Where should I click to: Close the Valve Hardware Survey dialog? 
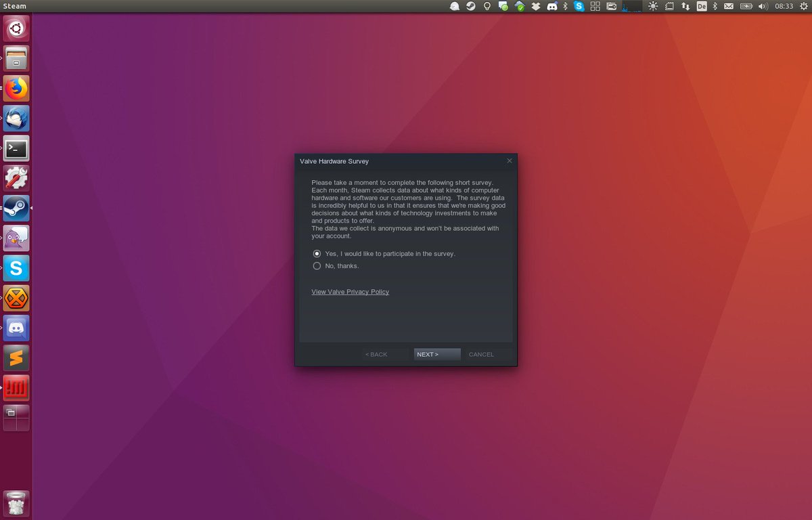pyautogui.click(x=510, y=160)
